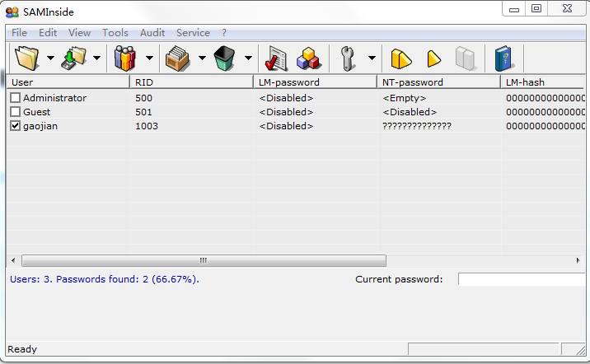Click the export to disk folder icon

click(x=74, y=58)
